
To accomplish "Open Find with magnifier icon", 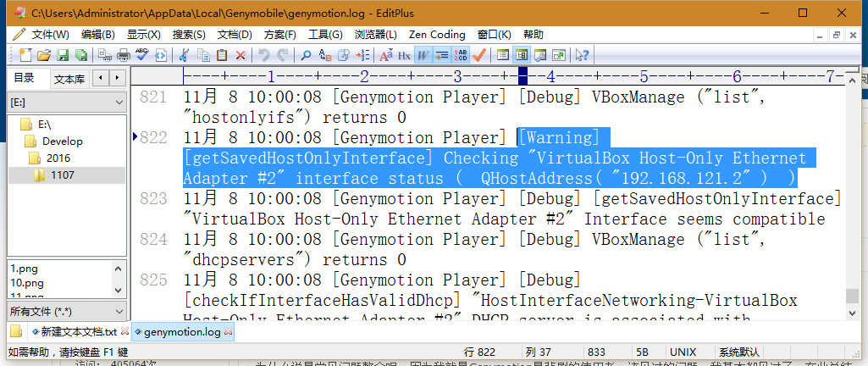I will [306, 55].
